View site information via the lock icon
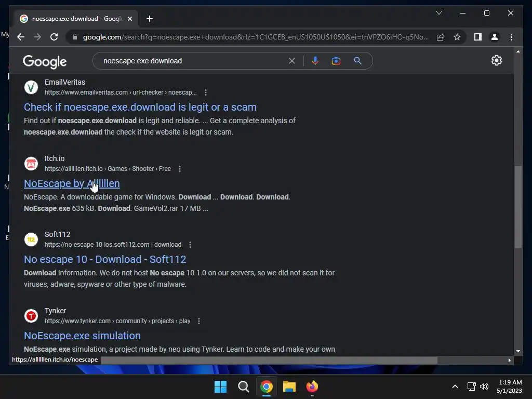The width and height of the screenshot is (532, 399). (75, 37)
